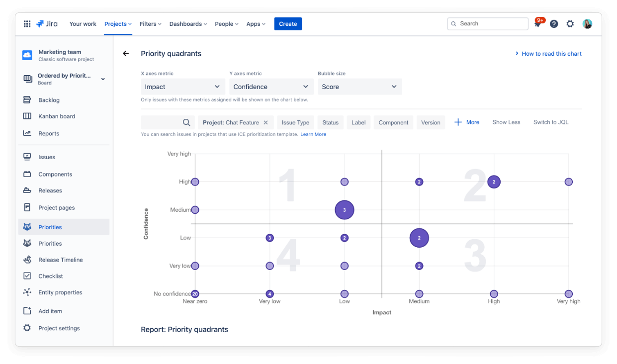The image size is (617, 364).
Task: Click the Project settings gear icon
Action: [27, 328]
